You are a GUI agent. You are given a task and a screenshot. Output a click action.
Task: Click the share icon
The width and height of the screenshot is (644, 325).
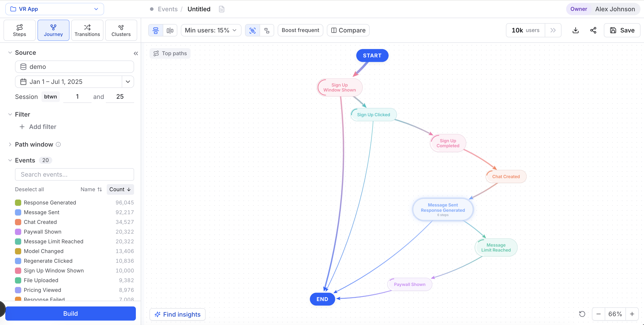point(593,30)
